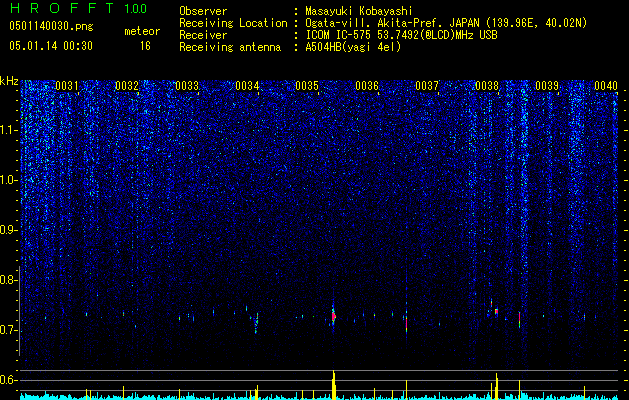Select the observer name Masayuki Kobayashi
This screenshot has height=400, width=629.
tap(359, 11)
